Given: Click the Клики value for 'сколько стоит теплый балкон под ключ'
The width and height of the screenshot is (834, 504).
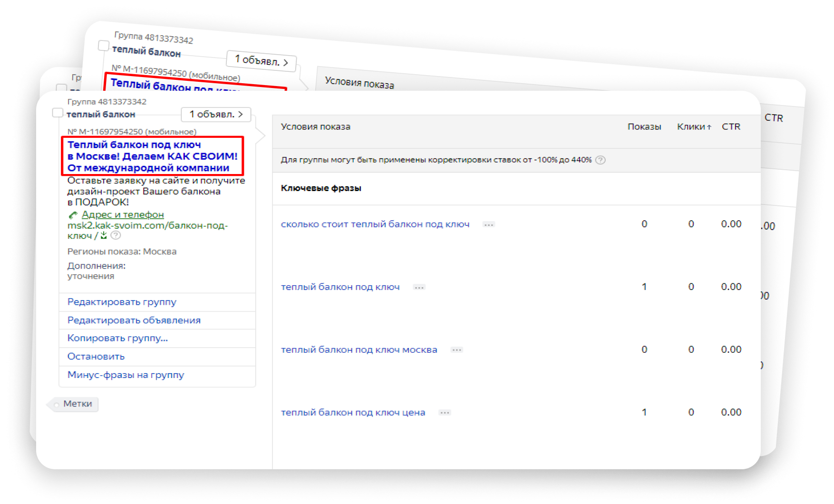Looking at the screenshot, I should (x=691, y=224).
